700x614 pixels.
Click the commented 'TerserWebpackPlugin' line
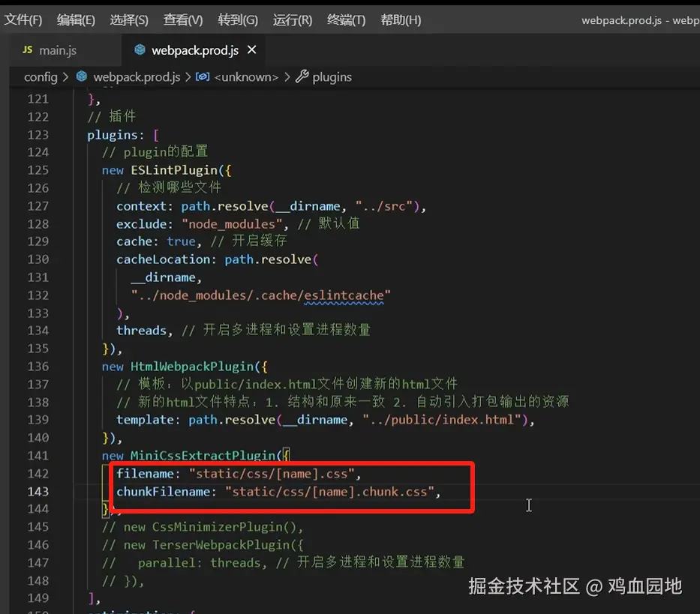click(x=203, y=545)
